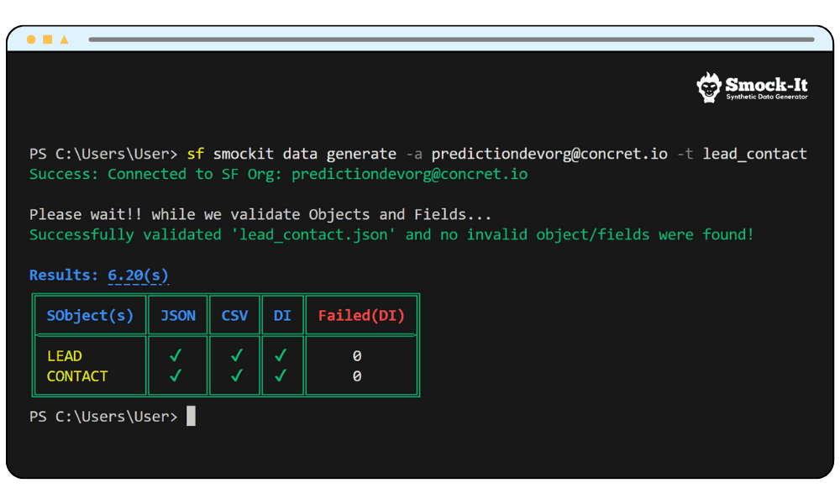Click the JSON checkmark in CONTACT row
Viewport: 840px width, 504px height.
click(176, 376)
